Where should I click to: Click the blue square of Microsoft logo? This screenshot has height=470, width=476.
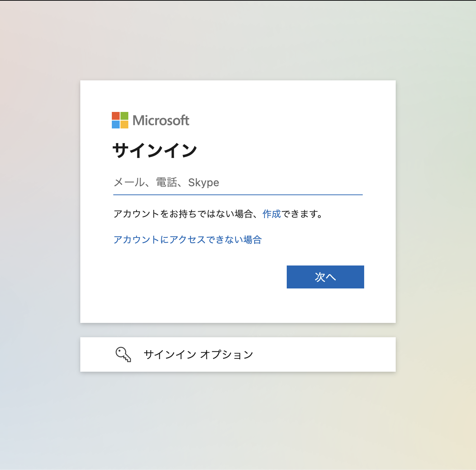(x=116, y=124)
